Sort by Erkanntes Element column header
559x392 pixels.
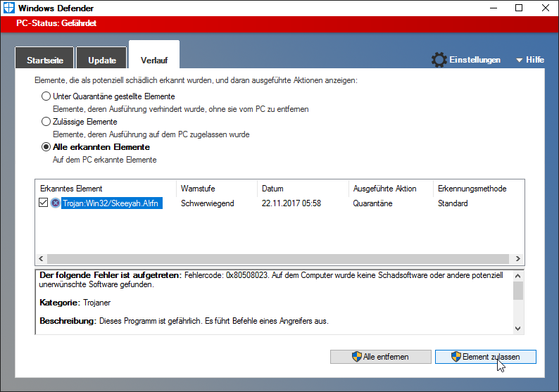tap(106, 189)
